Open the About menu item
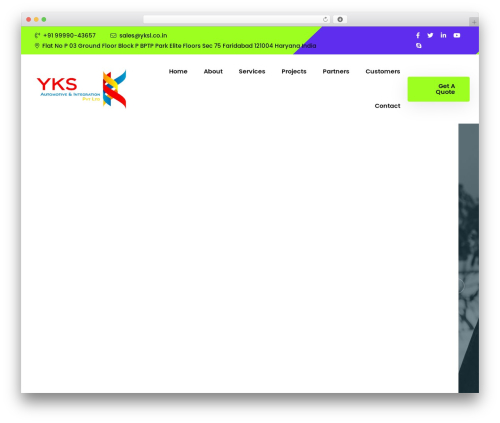This screenshot has width=500, height=423. (213, 71)
